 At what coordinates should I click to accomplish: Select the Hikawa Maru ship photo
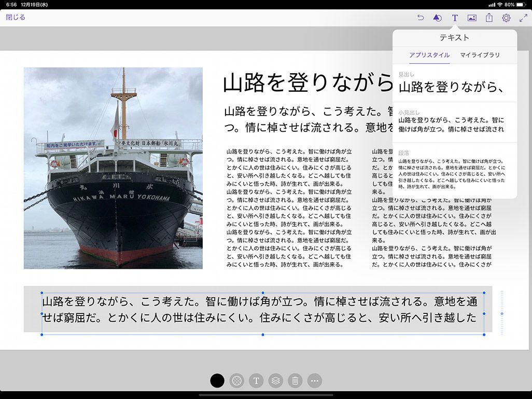tap(113, 168)
